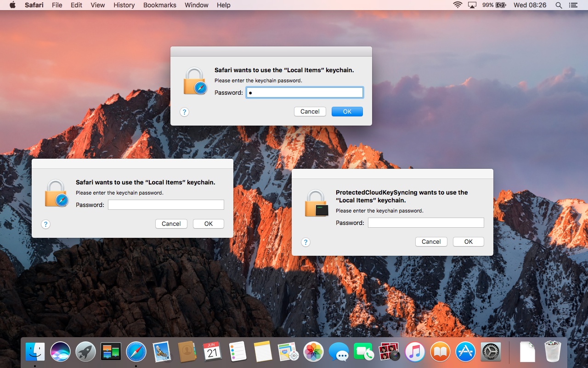The width and height of the screenshot is (588, 368).
Task: Open the App Store from the Dock
Action: (x=465, y=352)
